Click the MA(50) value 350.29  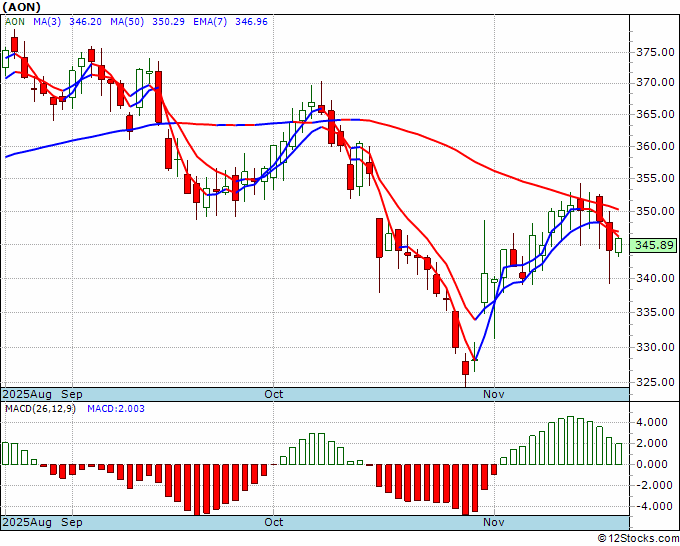(168, 22)
